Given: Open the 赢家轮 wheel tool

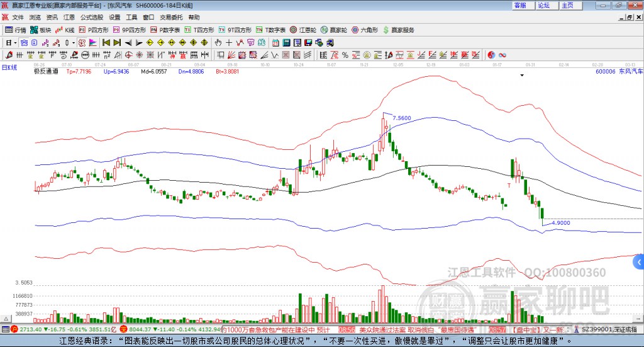Looking at the screenshot, I should tap(334, 30).
